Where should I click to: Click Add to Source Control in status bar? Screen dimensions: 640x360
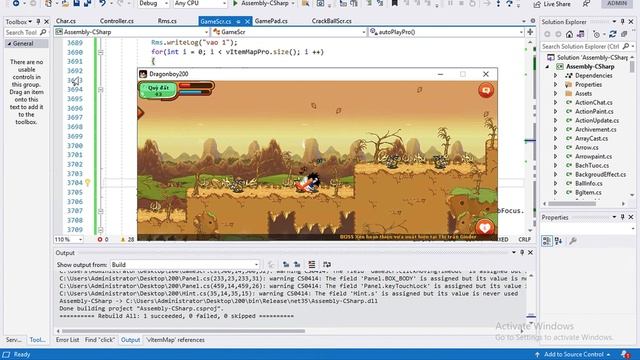pos(573,354)
